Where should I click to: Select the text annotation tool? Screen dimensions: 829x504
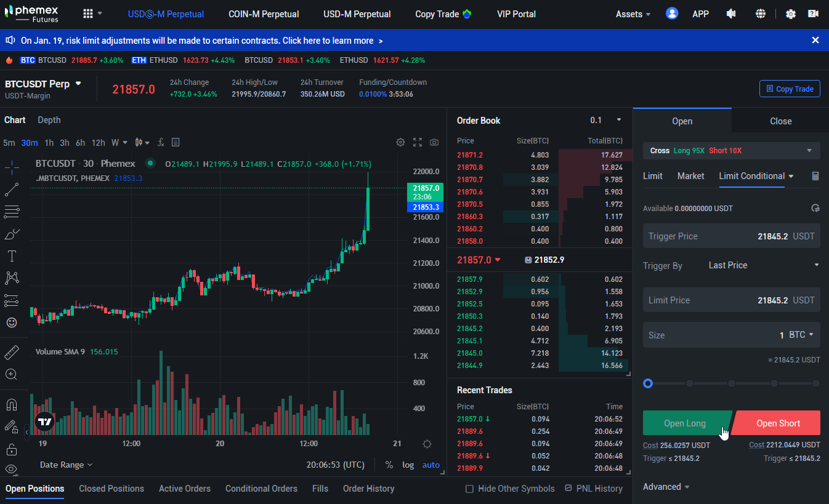point(12,256)
